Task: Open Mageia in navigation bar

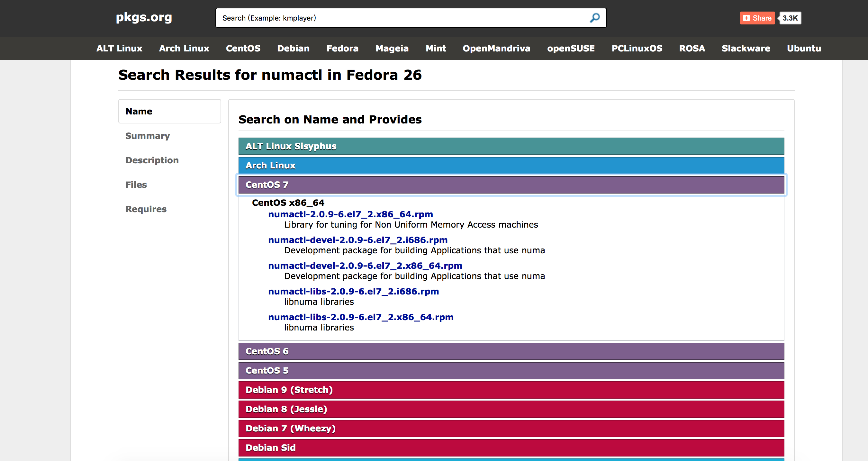Action: pyautogui.click(x=392, y=48)
